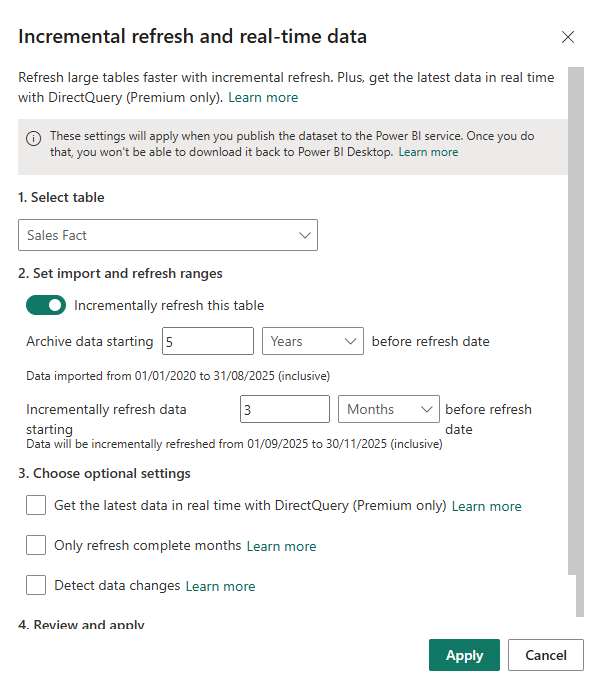Click the '1. Select table' heading
602x685 pixels.
coord(61,197)
